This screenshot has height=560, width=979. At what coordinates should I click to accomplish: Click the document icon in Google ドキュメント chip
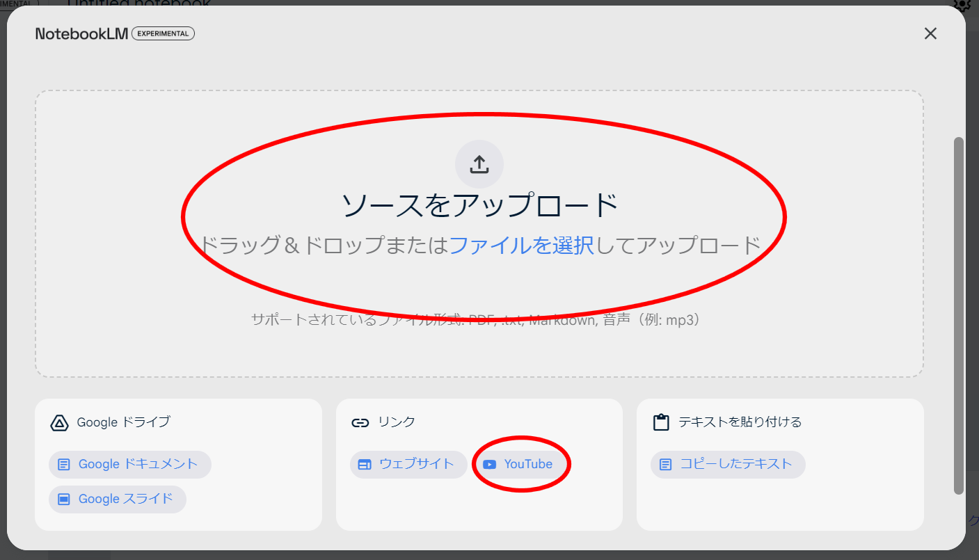point(64,464)
